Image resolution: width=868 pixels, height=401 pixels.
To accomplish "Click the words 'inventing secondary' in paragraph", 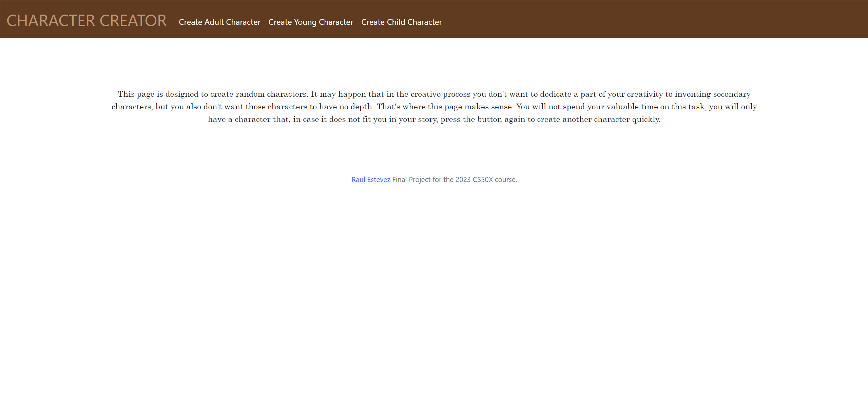I will coord(712,94).
